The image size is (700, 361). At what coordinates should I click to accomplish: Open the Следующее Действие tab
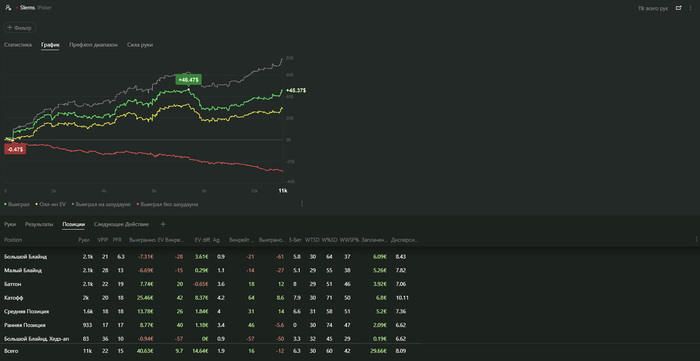121,224
